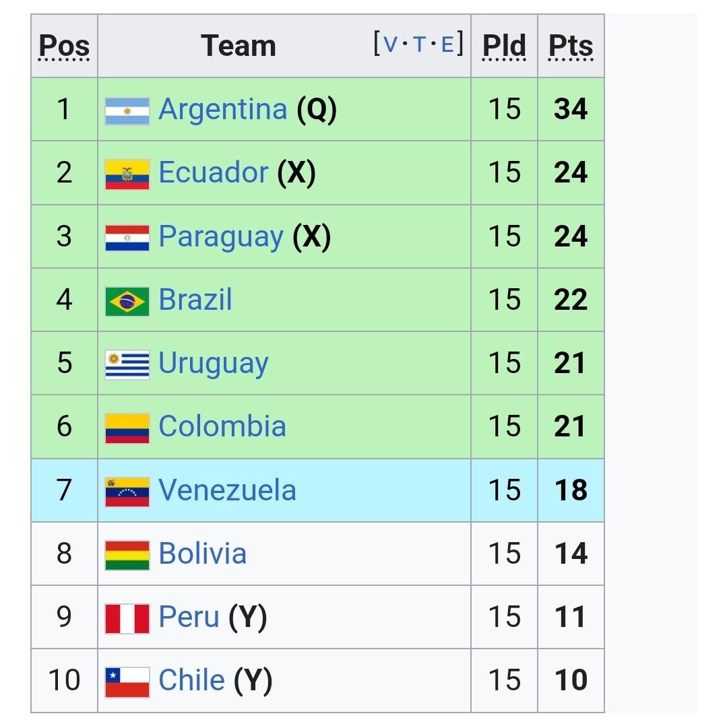Click the V view template link

391,44
